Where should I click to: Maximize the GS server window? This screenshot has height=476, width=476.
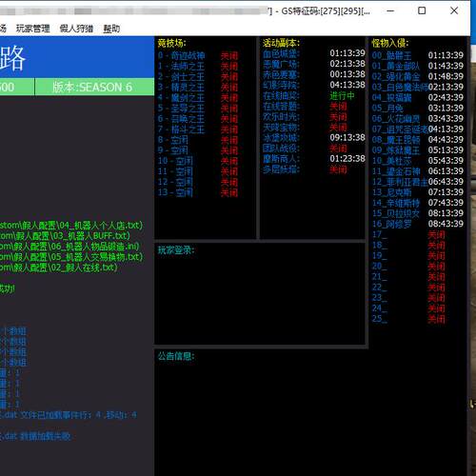[422, 10]
